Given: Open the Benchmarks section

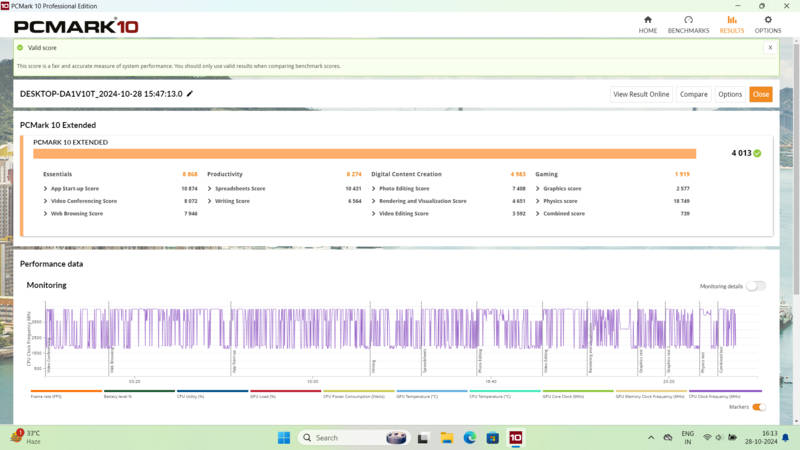Looking at the screenshot, I should (x=688, y=24).
